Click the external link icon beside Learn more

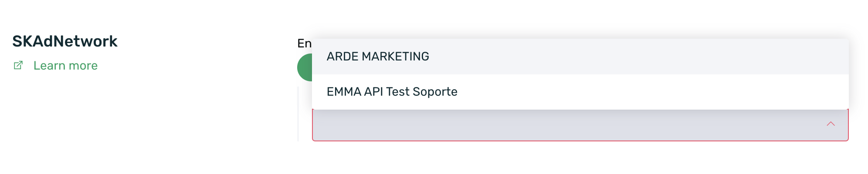point(18,66)
